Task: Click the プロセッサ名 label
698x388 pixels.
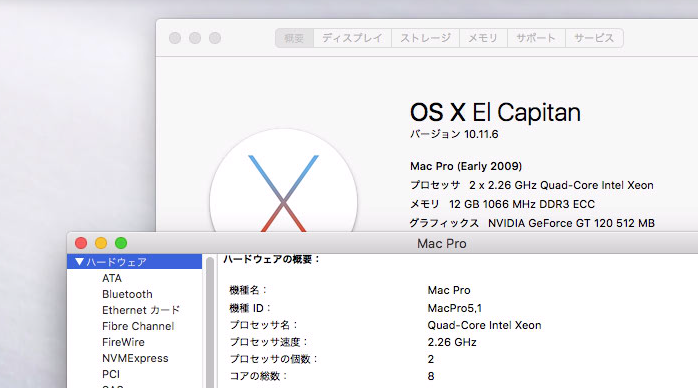Action: tap(264, 325)
